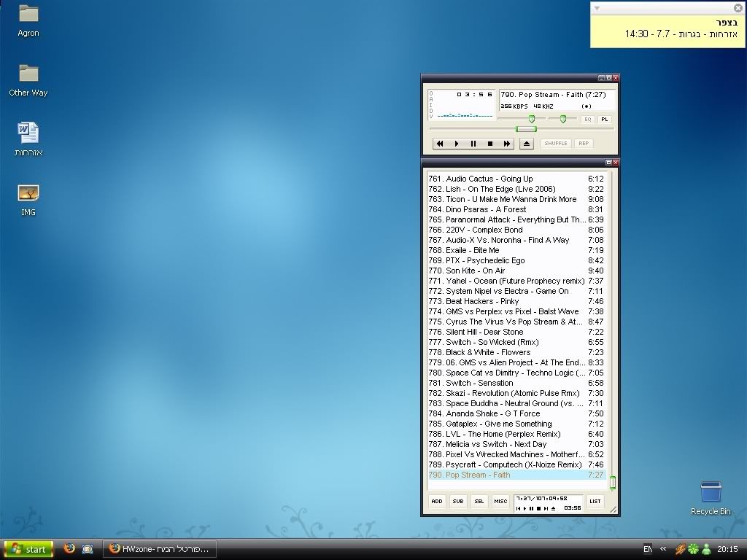This screenshot has width=747, height=560.
Task: Toggle the PL playlist window
Action: tap(605, 120)
